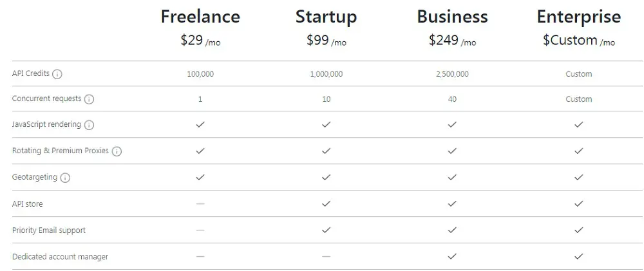
Task: Click the Priority Email support row label
Action: click(x=49, y=230)
